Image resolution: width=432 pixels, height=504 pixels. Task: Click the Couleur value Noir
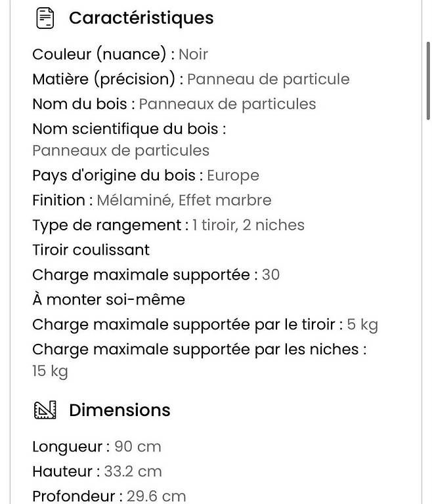[x=193, y=54]
